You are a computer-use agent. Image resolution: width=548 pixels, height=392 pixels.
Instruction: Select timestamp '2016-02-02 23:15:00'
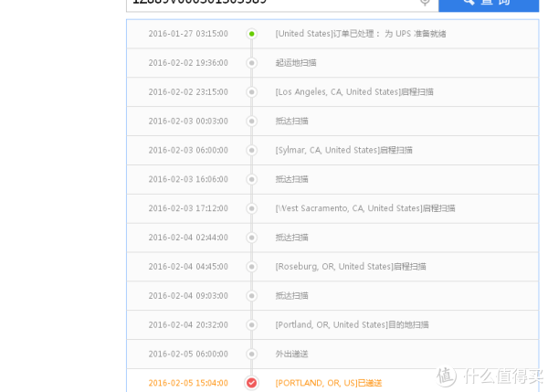[188, 92]
